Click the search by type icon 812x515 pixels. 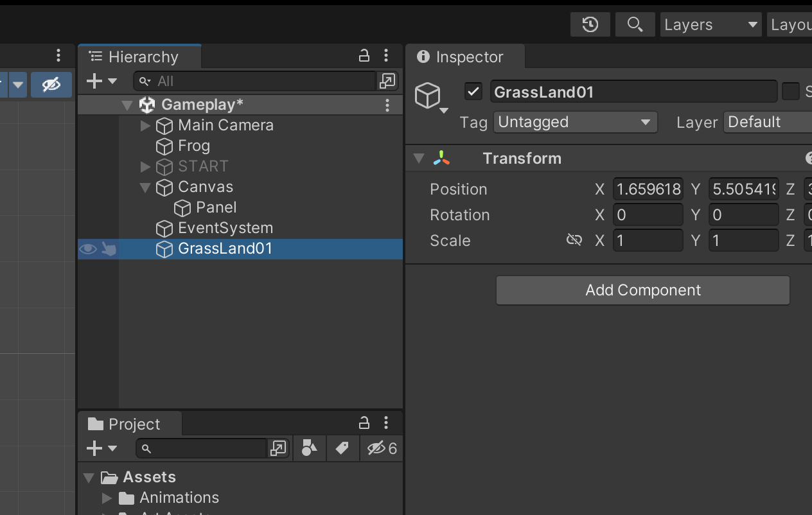[309, 448]
